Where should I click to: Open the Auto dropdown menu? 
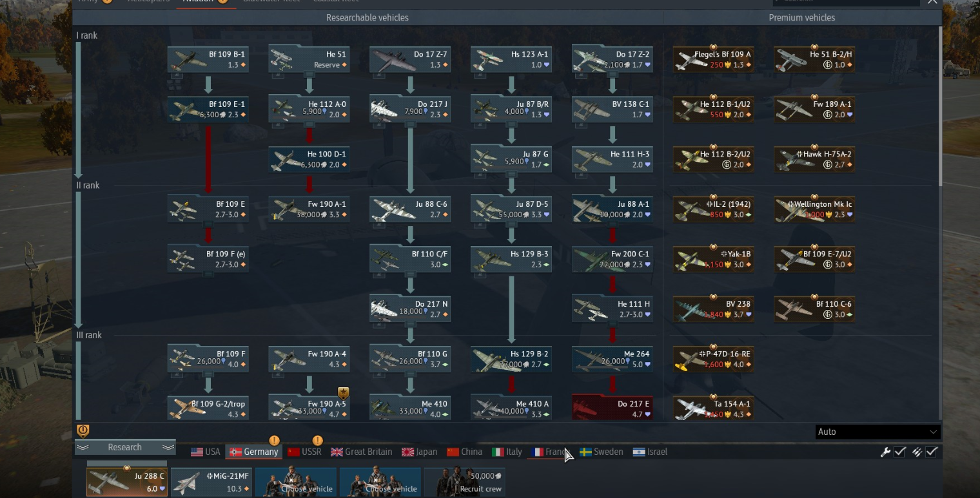click(877, 432)
